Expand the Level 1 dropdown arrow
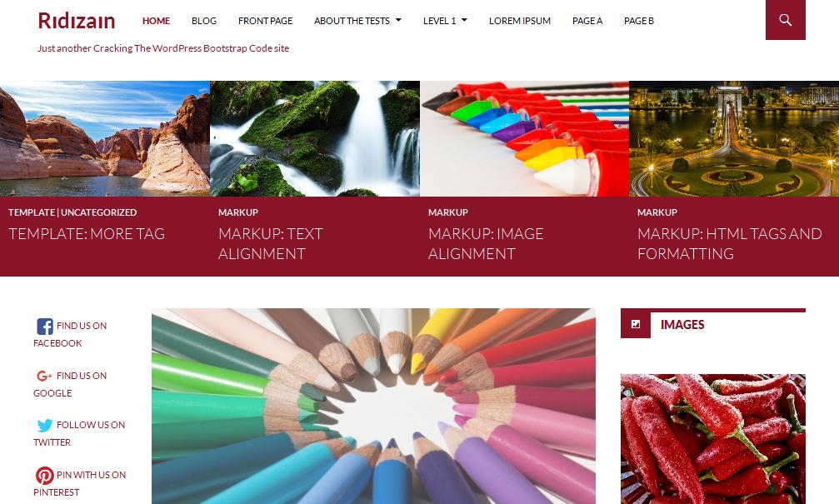The image size is (839, 504). pos(464,20)
